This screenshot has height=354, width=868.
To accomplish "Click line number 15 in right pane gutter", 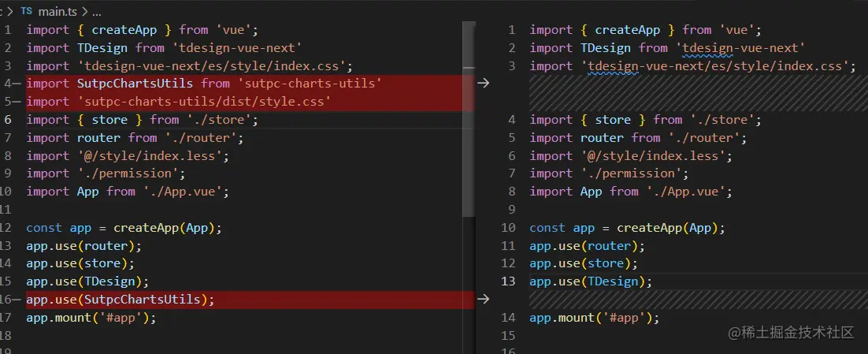I will [508, 335].
